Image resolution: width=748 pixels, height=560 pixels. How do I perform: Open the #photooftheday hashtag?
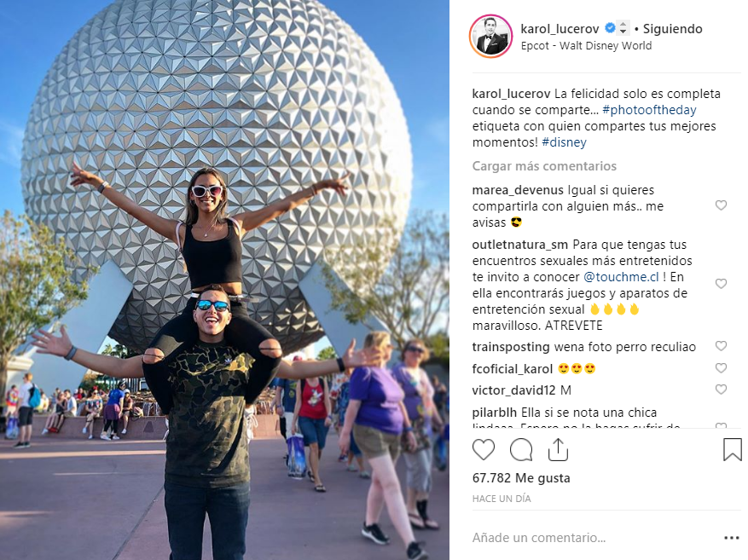[649, 110]
